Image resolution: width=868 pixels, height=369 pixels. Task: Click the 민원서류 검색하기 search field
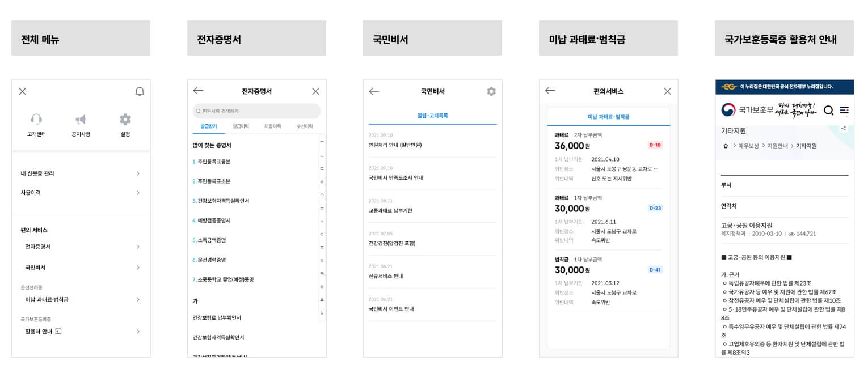point(256,111)
